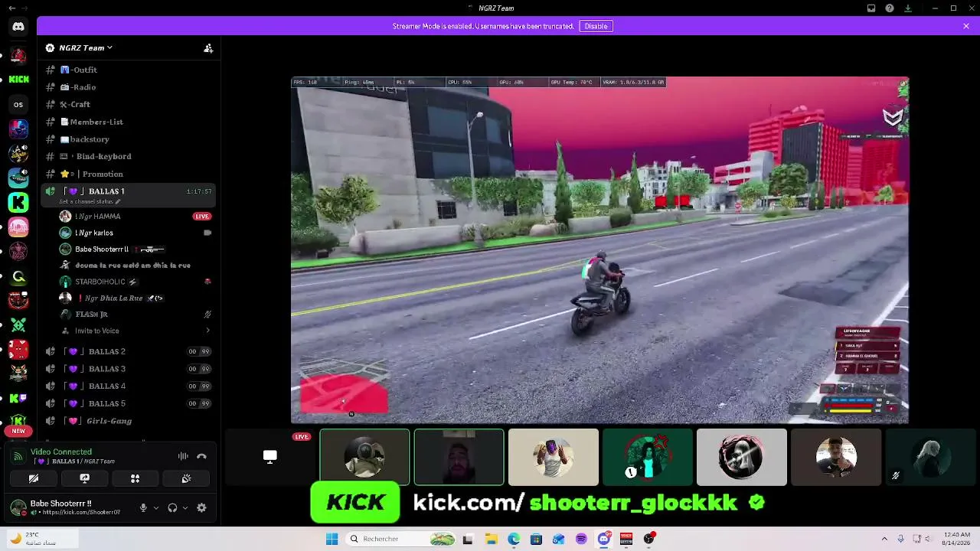
Task: Click muted icon beside FLASH JR
Action: click(207, 315)
